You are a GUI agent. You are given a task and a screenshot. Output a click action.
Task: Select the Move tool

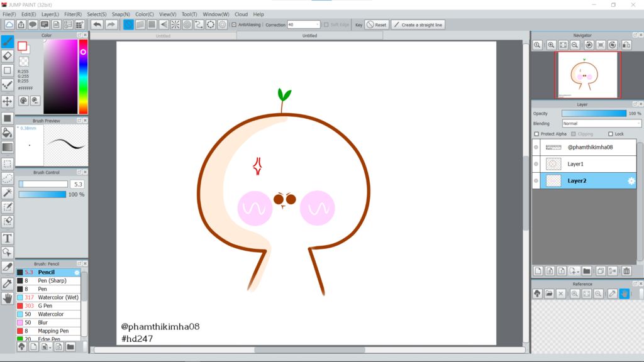(8, 101)
